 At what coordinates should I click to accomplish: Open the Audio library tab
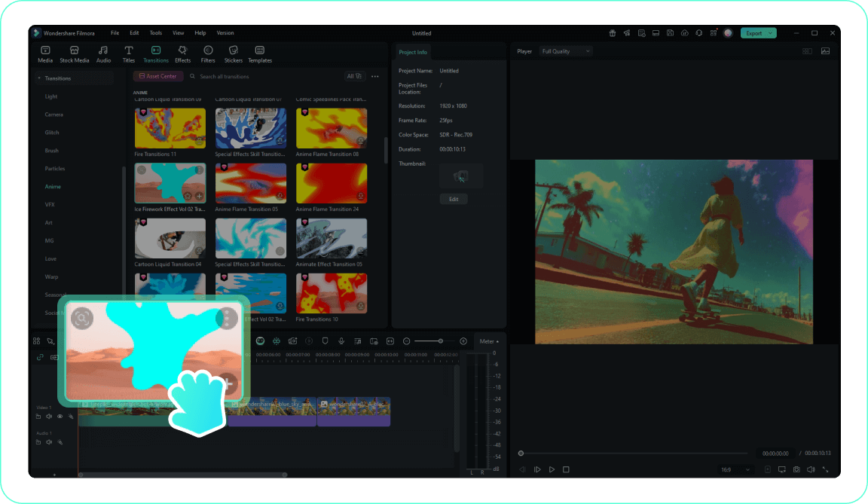click(103, 54)
